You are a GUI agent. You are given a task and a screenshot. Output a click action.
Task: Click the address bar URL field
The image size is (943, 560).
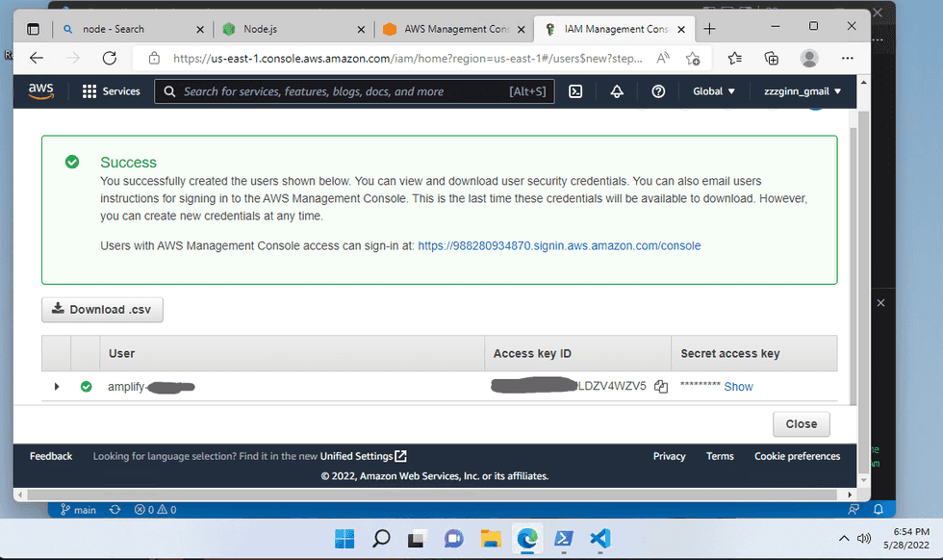point(407,59)
